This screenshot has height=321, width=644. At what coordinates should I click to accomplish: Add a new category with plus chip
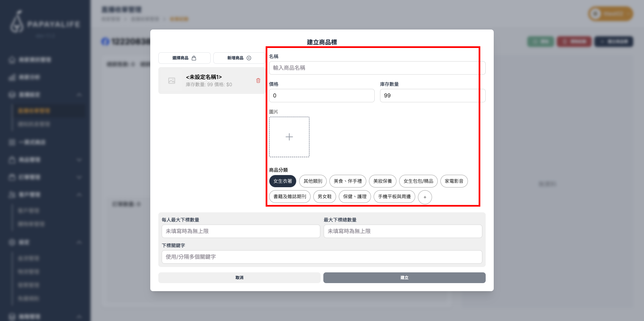point(425,197)
